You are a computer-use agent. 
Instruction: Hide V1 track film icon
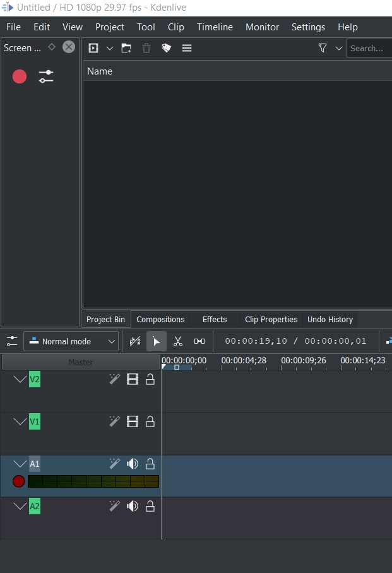133,421
